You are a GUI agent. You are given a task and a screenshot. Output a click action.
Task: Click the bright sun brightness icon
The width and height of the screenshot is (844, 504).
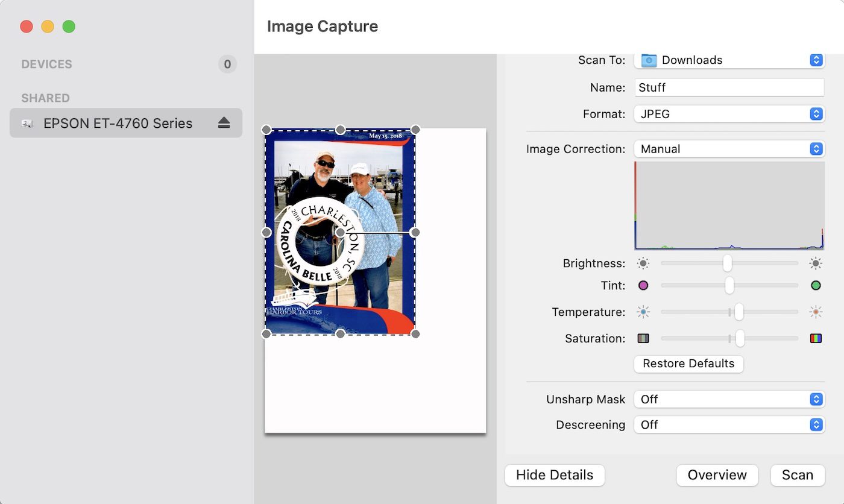tap(816, 263)
